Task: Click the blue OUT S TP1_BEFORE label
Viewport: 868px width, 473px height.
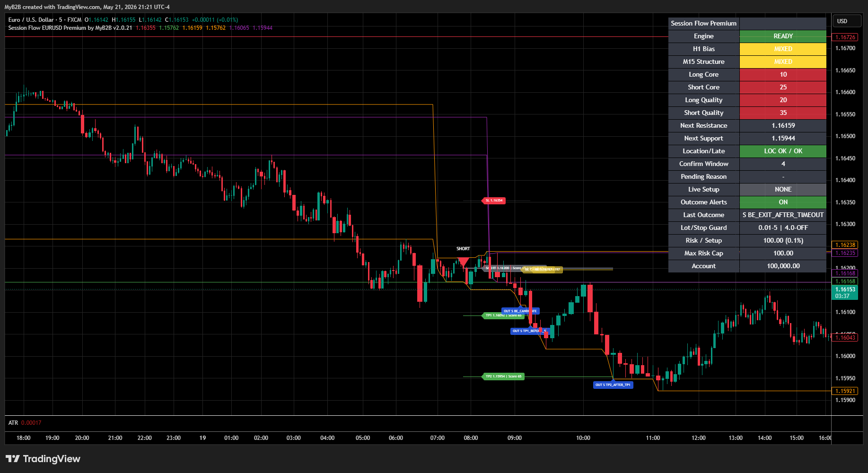Action: tap(530, 331)
